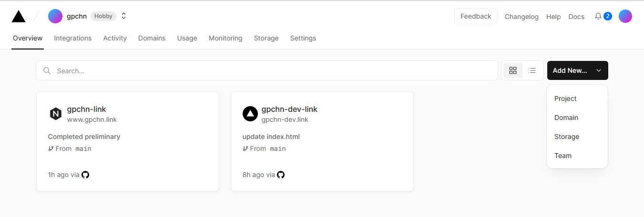This screenshot has width=644, height=217.
Task: Click the Feedback button
Action: click(475, 16)
